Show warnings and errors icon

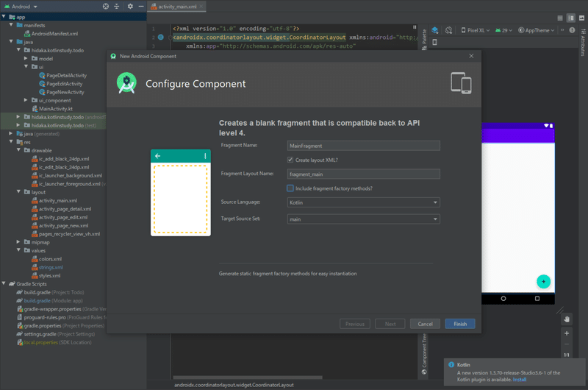tap(572, 30)
